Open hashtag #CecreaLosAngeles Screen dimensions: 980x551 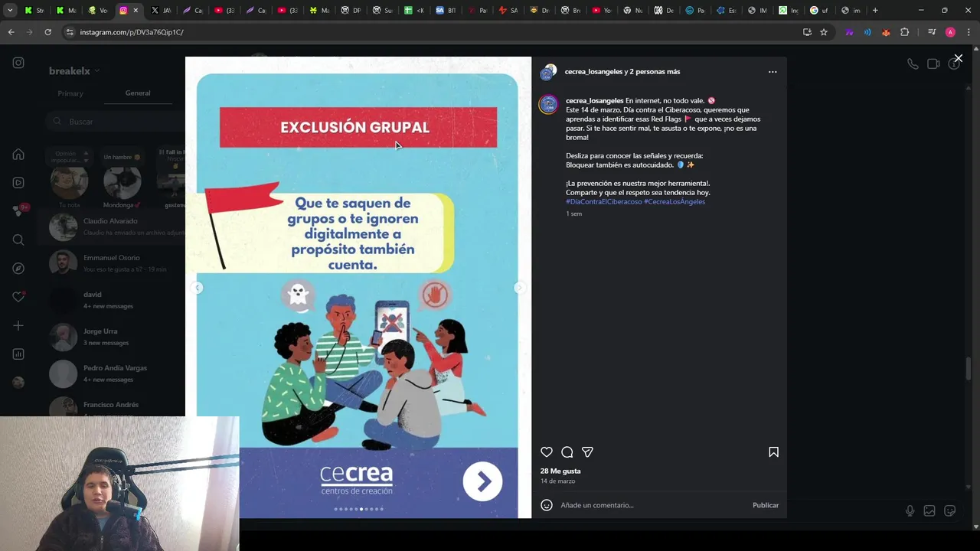[x=675, y=202]
